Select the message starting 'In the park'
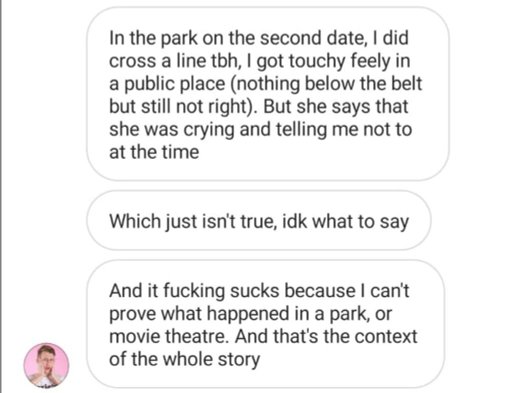The width and height of the screenshot is (512, 393). coord(268,94)
